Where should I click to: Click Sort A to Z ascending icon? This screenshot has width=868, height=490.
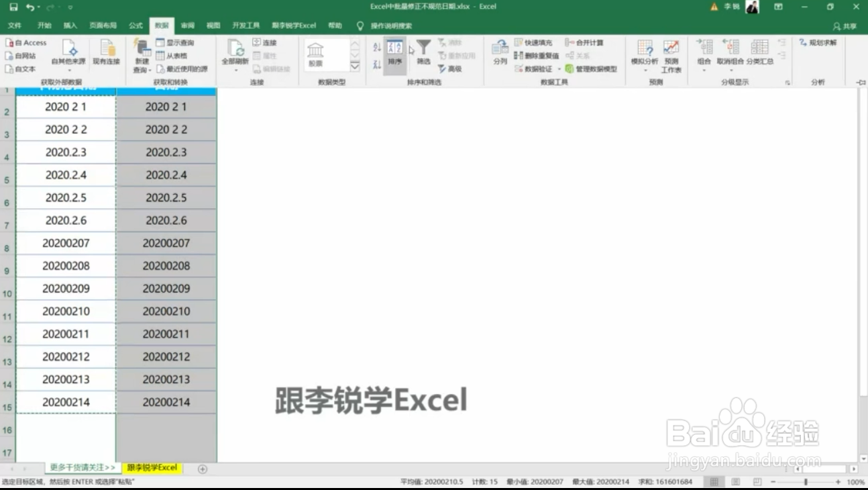[377, 47]
